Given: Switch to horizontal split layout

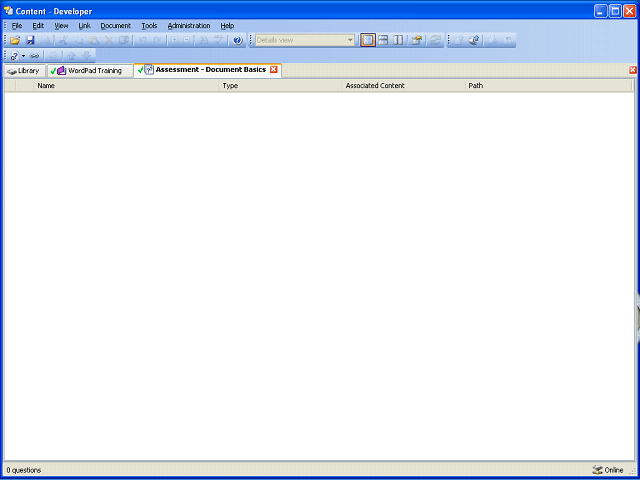Looking at the screenshot, I should [x=383, y=40].
